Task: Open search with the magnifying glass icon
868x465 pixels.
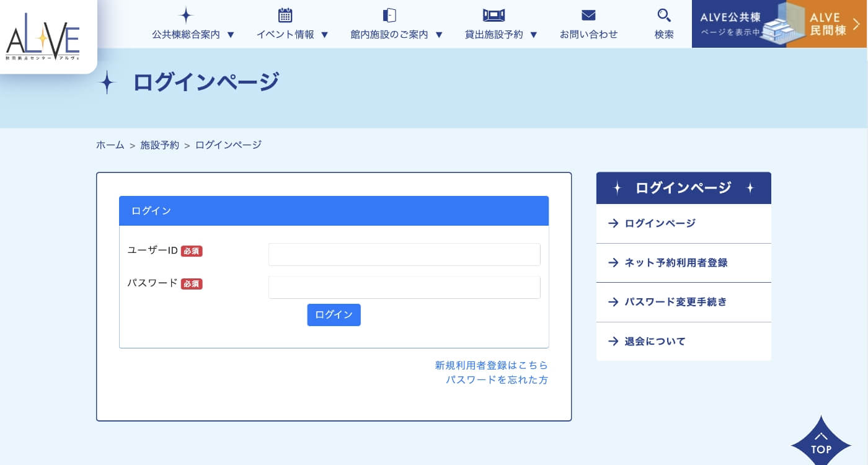Action: [x=664, y=15]
